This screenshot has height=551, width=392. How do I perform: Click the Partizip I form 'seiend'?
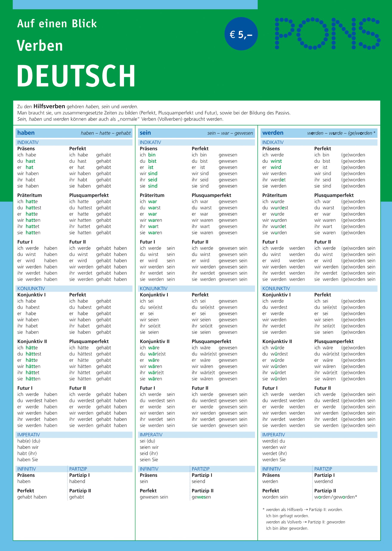tap(198, 481)
